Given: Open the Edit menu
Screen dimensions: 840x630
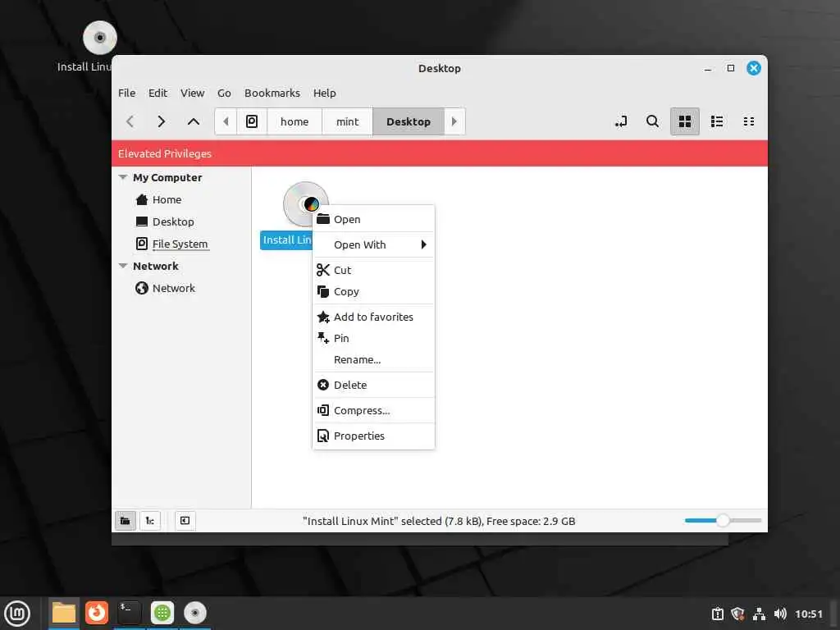Looking at the screenshot, I should [157, 94].
